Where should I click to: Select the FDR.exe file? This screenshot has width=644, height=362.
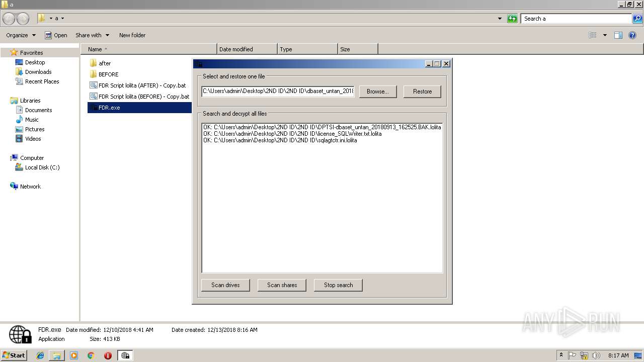[139, 108]
